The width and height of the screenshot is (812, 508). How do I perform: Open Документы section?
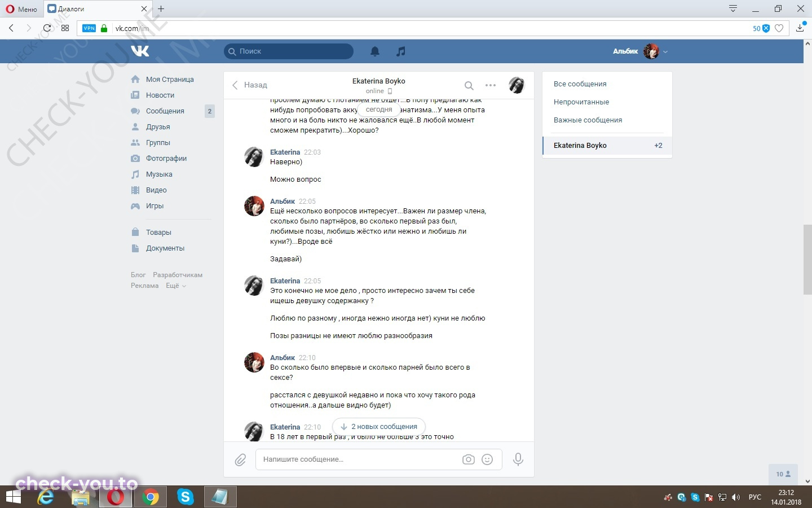tap(165, 248)
